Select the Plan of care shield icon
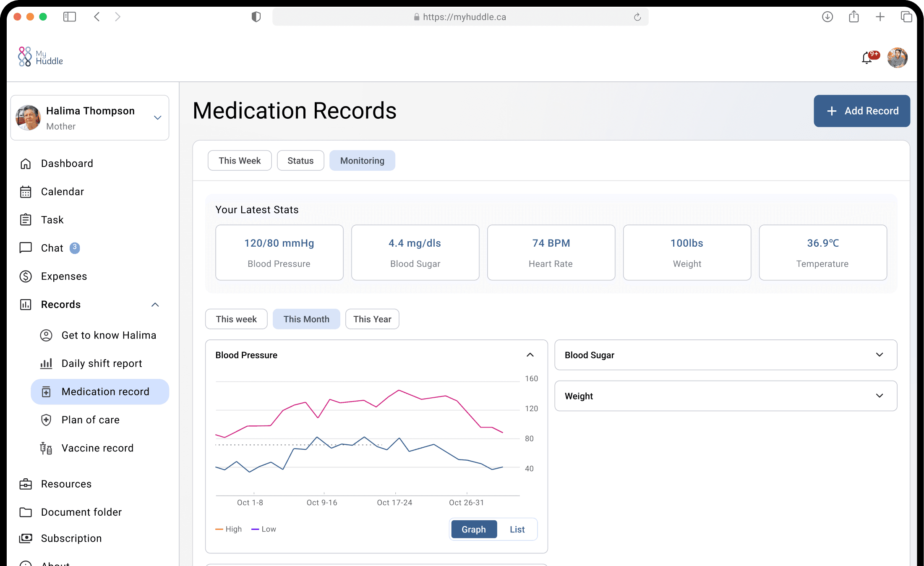 point(46,420)
